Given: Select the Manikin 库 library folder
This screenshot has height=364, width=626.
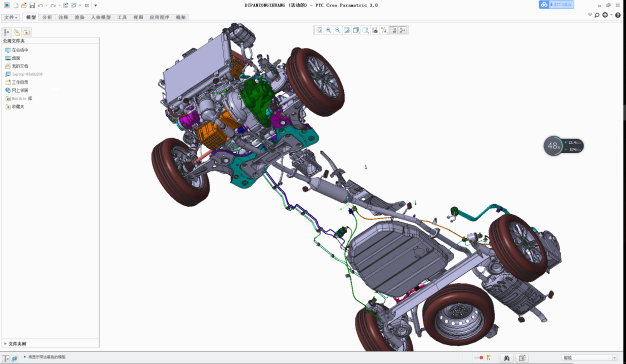Looking at the screenshot, I should coord(18,98).
